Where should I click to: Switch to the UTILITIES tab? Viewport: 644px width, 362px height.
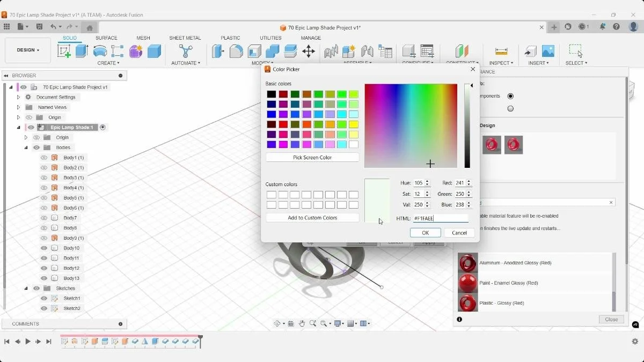270,38
